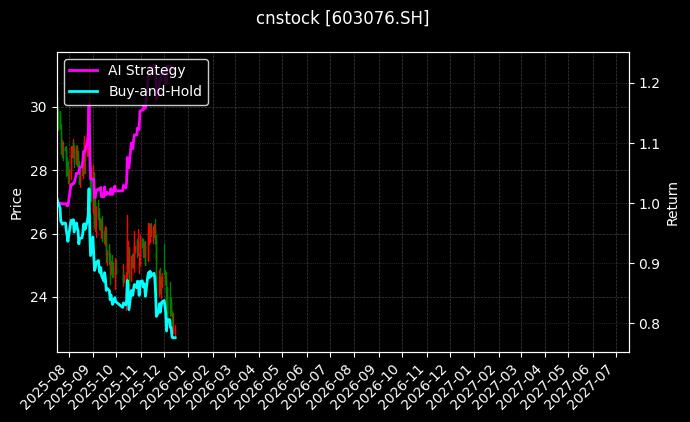
Task: Click the 26 price tick label
Action: point(38,234)
